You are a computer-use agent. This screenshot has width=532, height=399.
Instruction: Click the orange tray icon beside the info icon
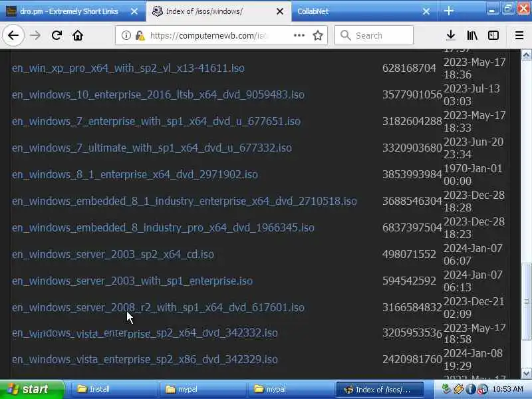click(x=458, y=389)
